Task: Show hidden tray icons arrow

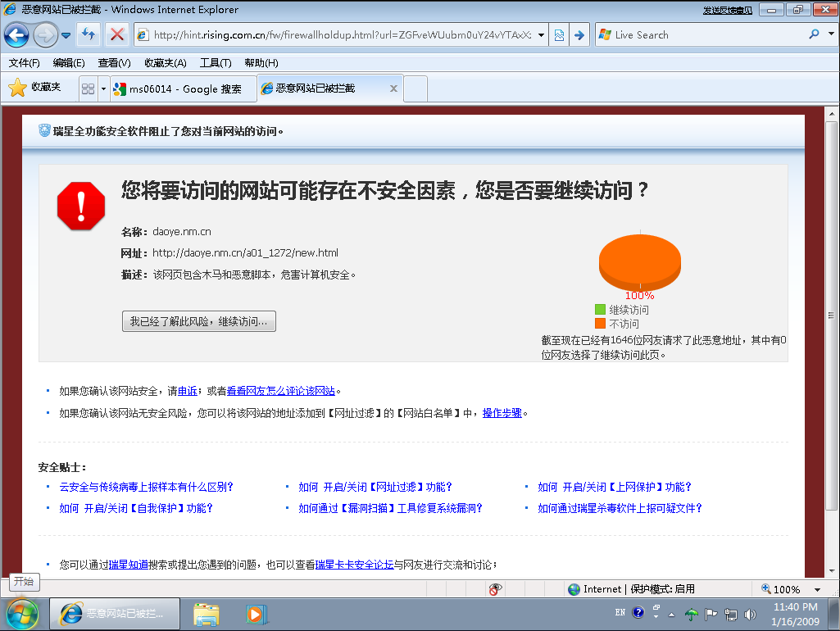Action: (x=671, y=615)
